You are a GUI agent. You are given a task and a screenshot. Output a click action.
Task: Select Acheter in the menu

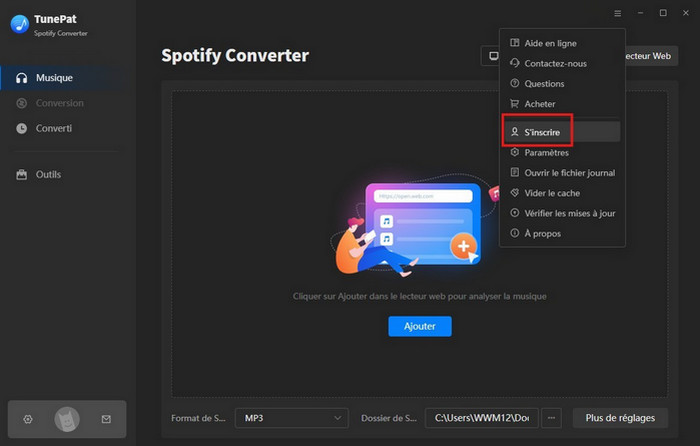(x=562, y=104)
